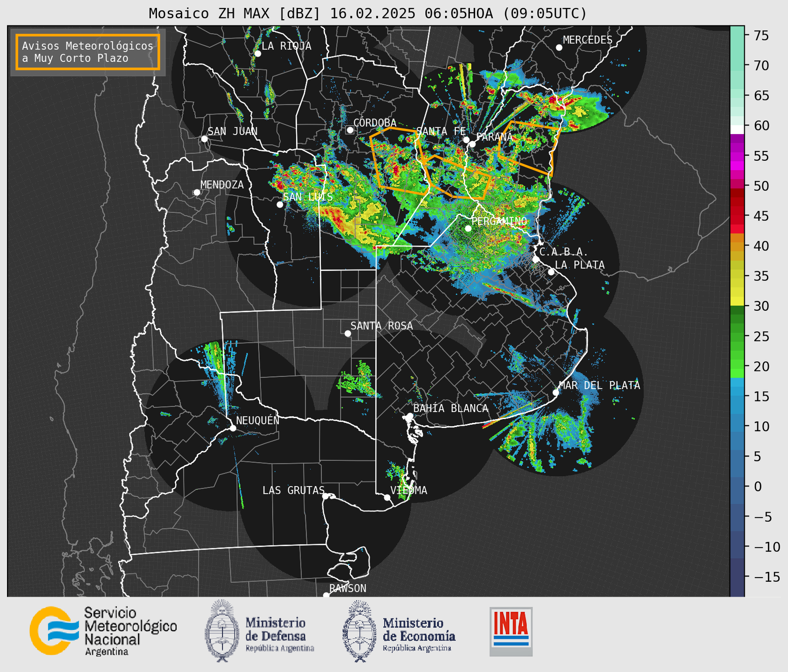Click the NEUQUÉN label
Image resolution: width=788 pixels, height=672 pixels.
257,420
